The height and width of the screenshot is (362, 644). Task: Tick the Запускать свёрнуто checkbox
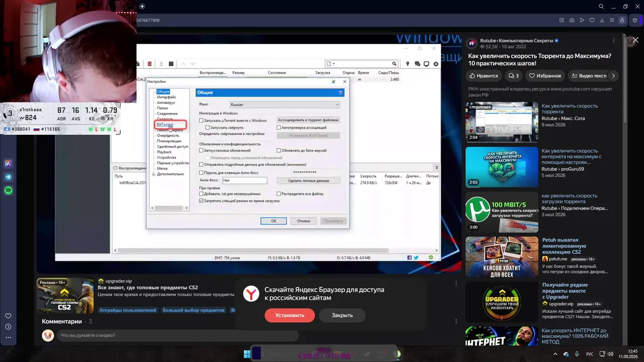tap(208, 128)
